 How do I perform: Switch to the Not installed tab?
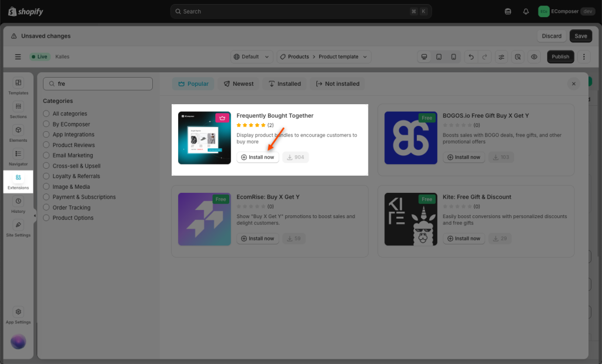click(x=337, y=84)
